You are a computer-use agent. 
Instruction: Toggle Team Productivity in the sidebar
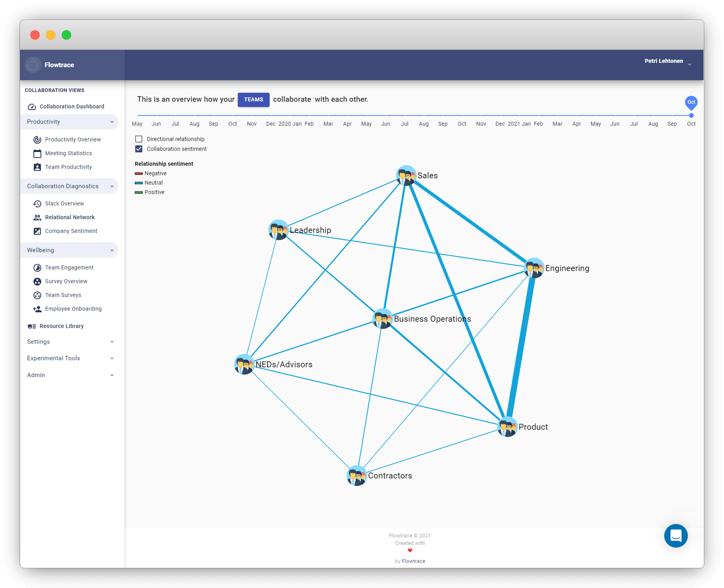tap(68, 167)
